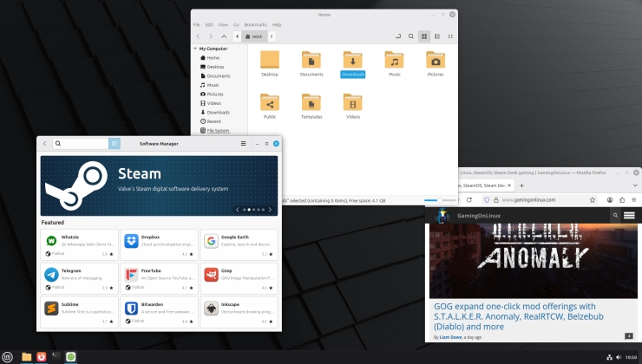Toggle Software Manager search options button

click(114, 143)
